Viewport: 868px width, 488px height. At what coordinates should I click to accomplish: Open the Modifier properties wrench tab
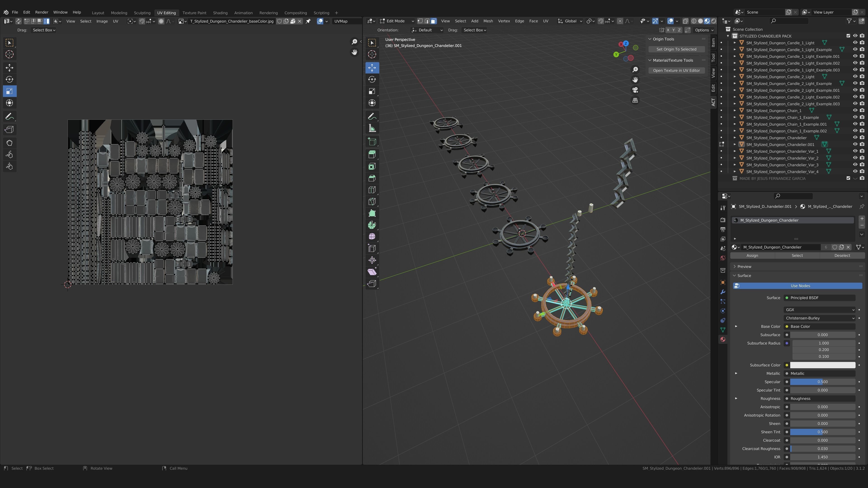(723, 292)
